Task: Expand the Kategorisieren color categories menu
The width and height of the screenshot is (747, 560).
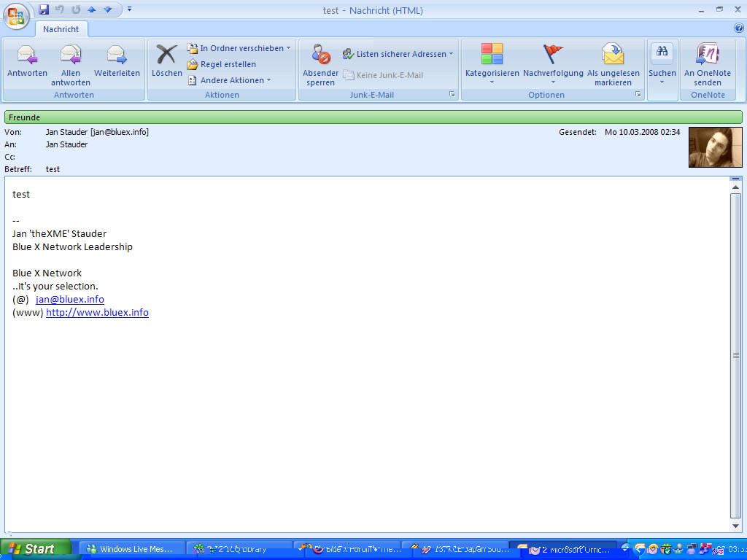Action: click(x=492, y=55)
